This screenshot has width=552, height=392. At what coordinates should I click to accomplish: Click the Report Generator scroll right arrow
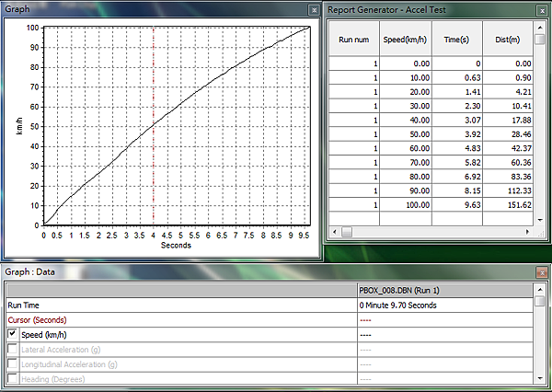point(527,232)
